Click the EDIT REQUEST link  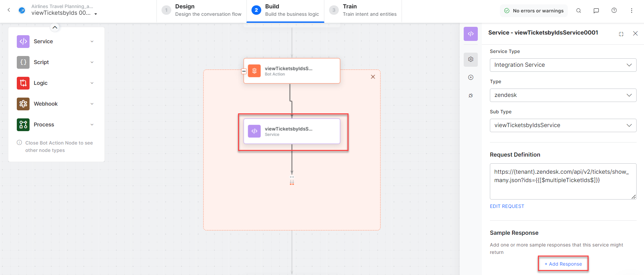pyautogui.click(x=507, y=206)
